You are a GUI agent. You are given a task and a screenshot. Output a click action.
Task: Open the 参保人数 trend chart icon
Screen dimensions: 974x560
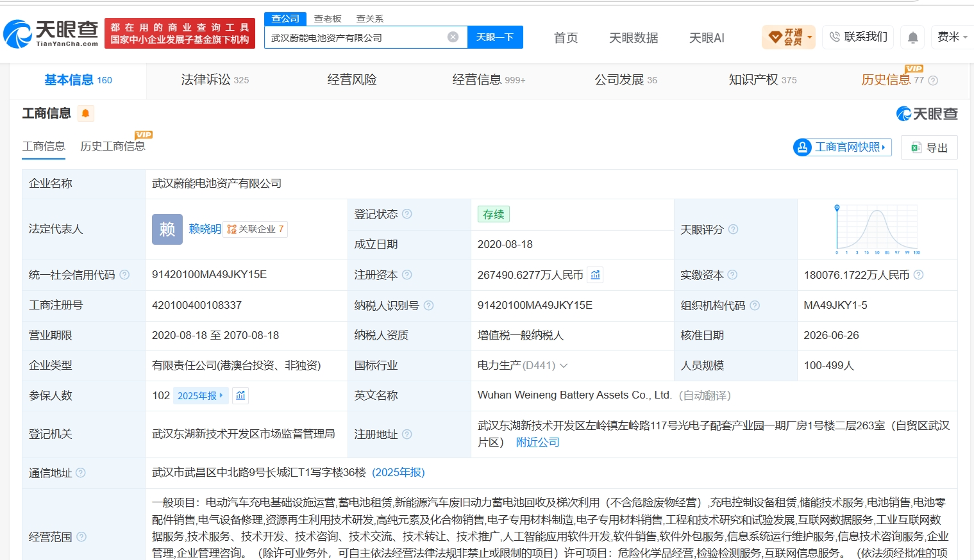tap(240, 395)
